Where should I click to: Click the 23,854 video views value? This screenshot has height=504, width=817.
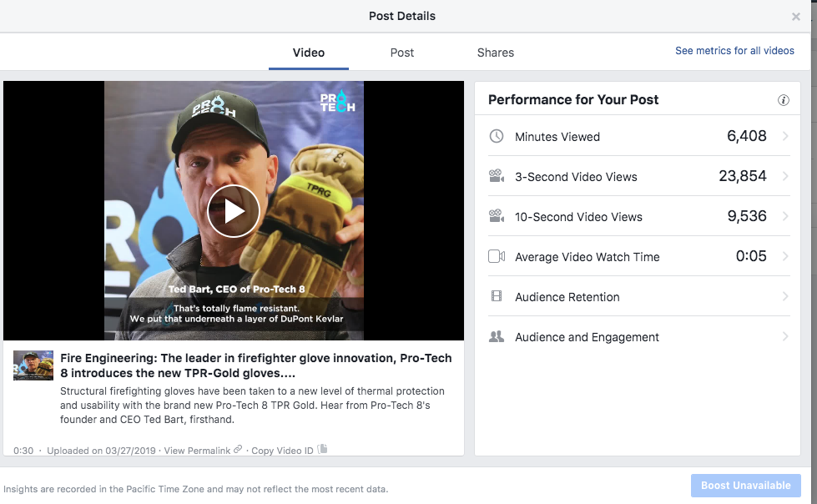(x=743, y=176)
